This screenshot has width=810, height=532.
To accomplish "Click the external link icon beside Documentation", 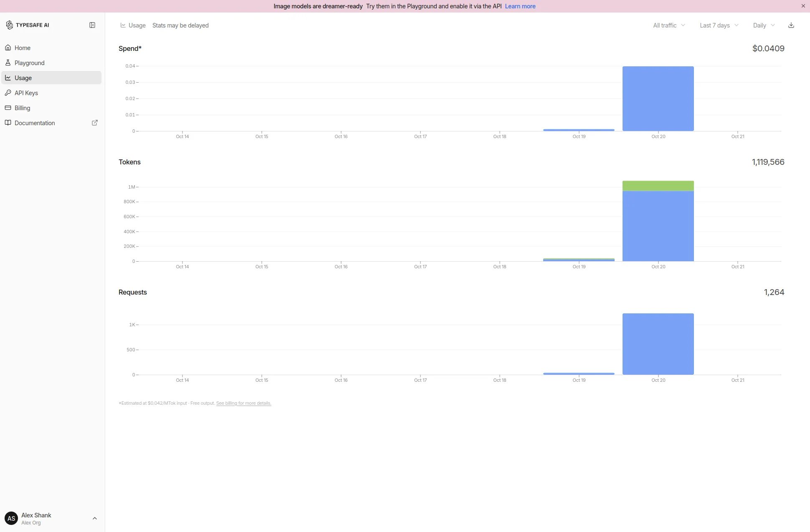I will [x=95, y=123].
